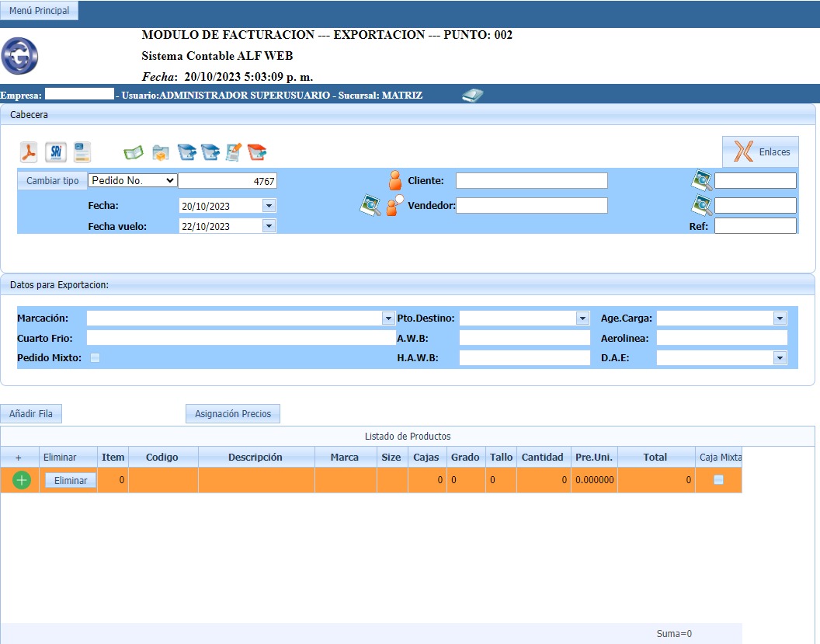Open the Menú Principal menu
The image size is (820, 644).
coord(39,11)
